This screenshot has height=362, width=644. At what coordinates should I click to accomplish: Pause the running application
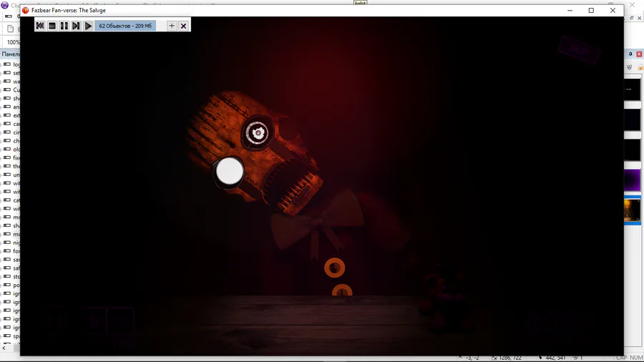[x=64, y=26]
